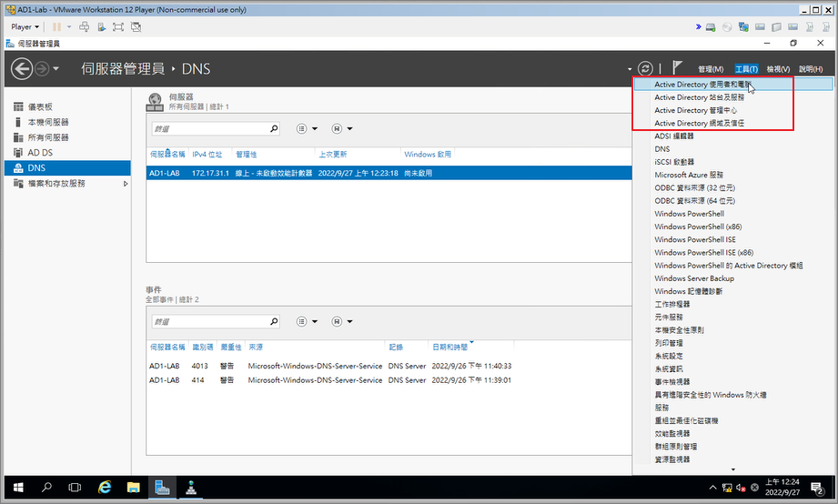Open File Explorer from the taskbar

pos(133,488)
